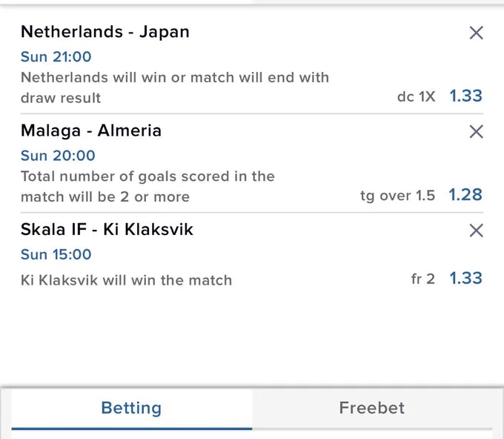Remove the Netherlands - Japan selection
Viewport: 504px width, 439px height.
(x=476, y=33)
